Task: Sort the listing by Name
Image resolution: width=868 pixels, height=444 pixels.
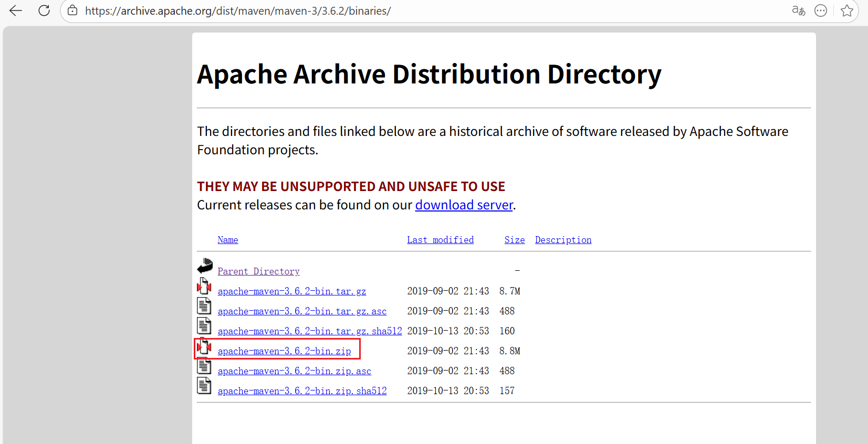Action: 228,240
